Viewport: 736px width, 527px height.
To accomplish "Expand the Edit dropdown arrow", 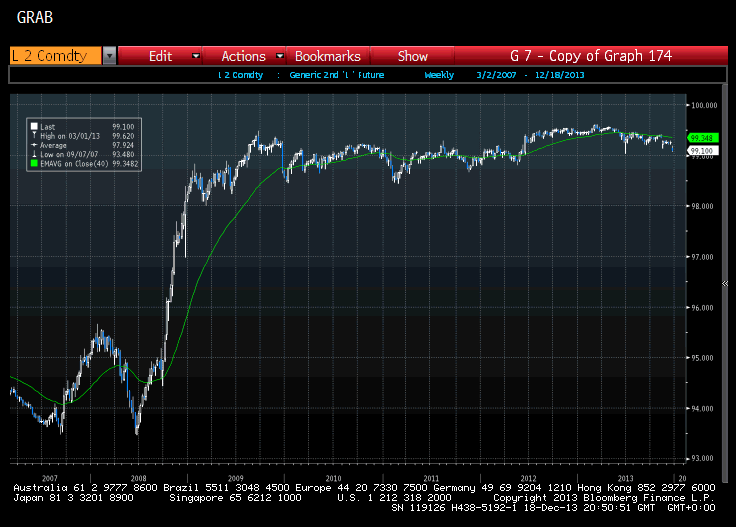I will [196, 56].
